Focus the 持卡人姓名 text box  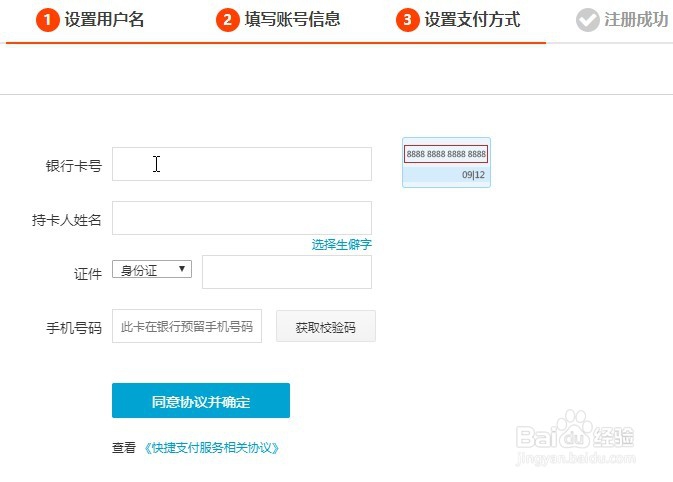(241, 218)
